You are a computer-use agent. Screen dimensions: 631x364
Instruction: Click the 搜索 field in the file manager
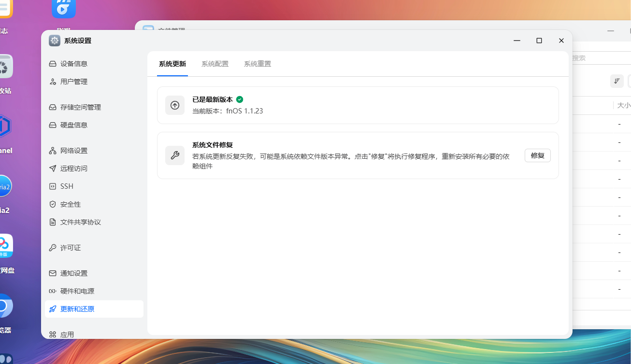(x=602, y=58)
